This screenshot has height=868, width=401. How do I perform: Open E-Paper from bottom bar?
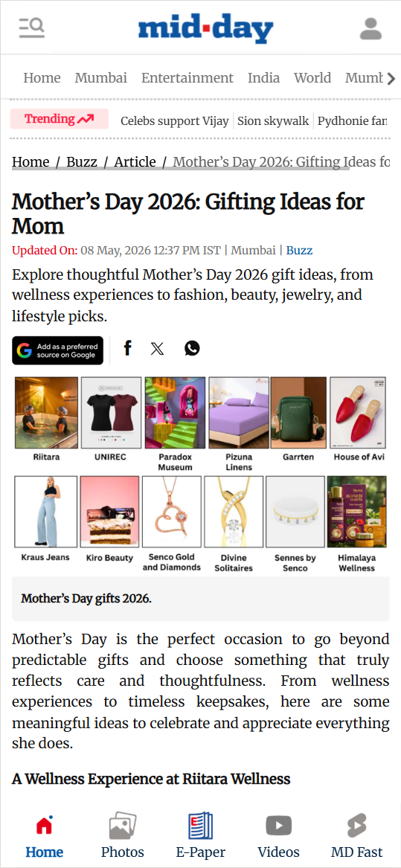[201, 835]
